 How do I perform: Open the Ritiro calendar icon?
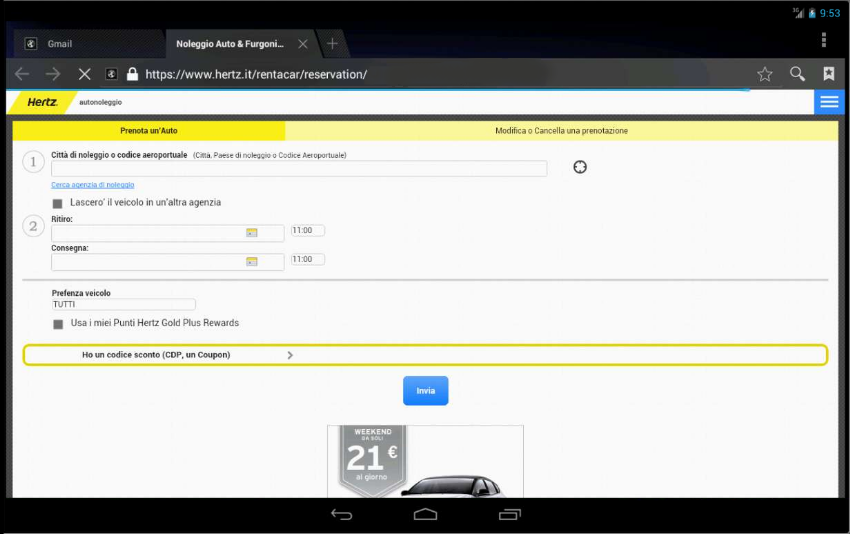coord(252,233)
